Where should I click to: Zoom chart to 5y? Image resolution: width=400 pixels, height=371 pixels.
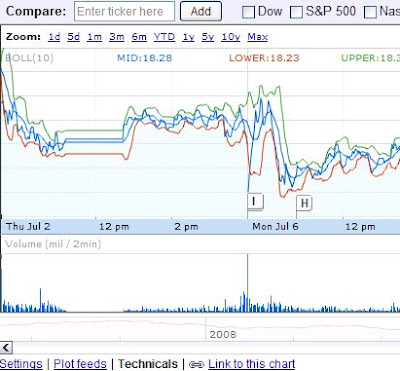pyautogui.click(x=208, y=37)
